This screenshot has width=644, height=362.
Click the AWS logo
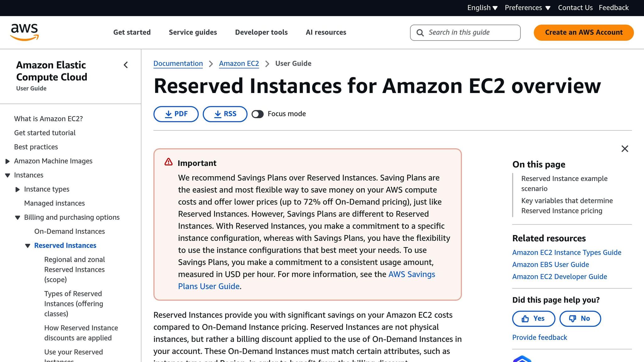click(25, 31)
